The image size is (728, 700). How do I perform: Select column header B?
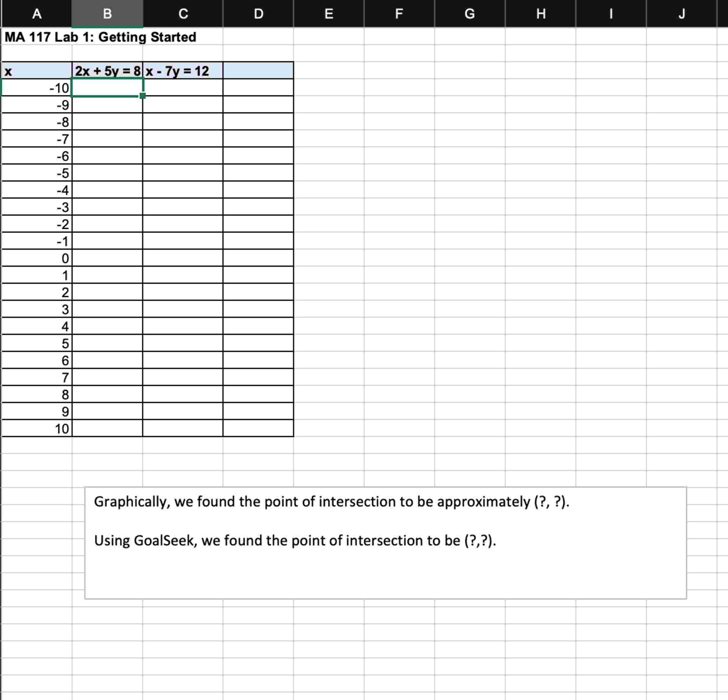point(108,14)
